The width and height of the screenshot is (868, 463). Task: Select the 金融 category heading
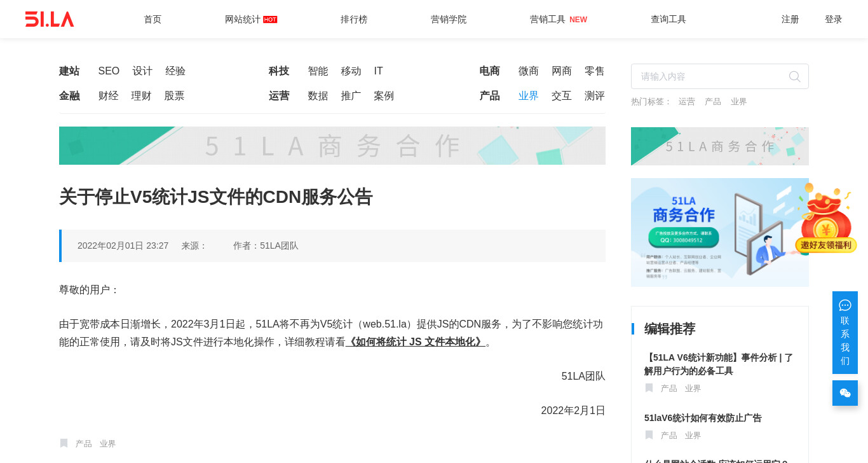tap(69, 96)
